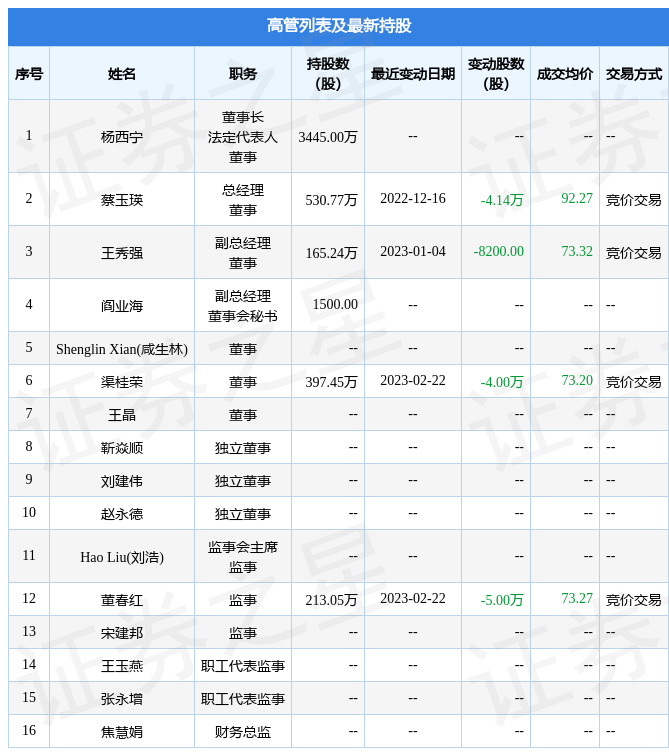
Task: Click the 最近变动日期 column header
Action: click(413, 74)
